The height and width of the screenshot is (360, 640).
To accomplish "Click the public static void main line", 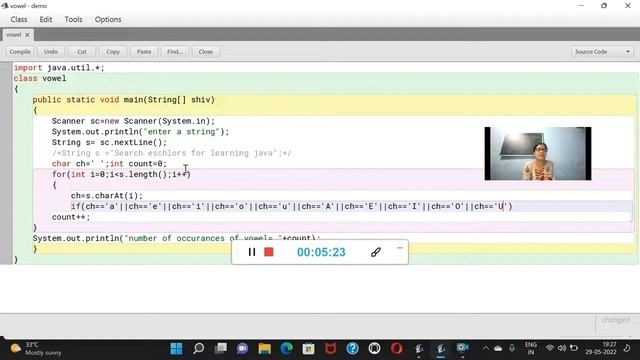I will coord(123,100).
